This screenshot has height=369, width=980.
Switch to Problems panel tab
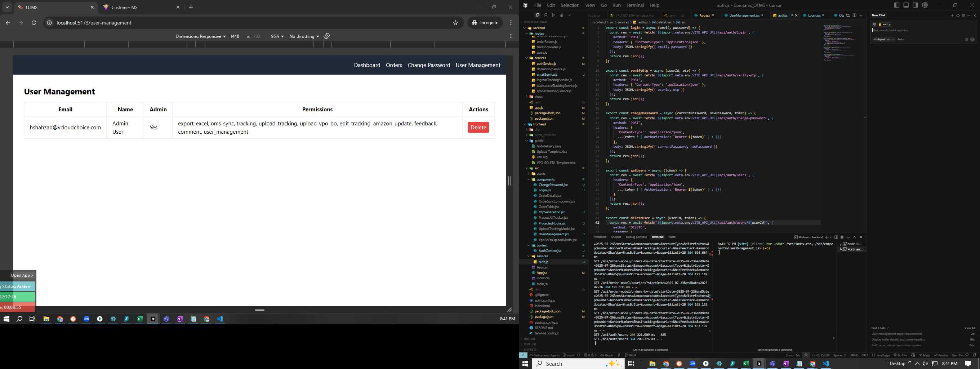(x=600, y=237)
